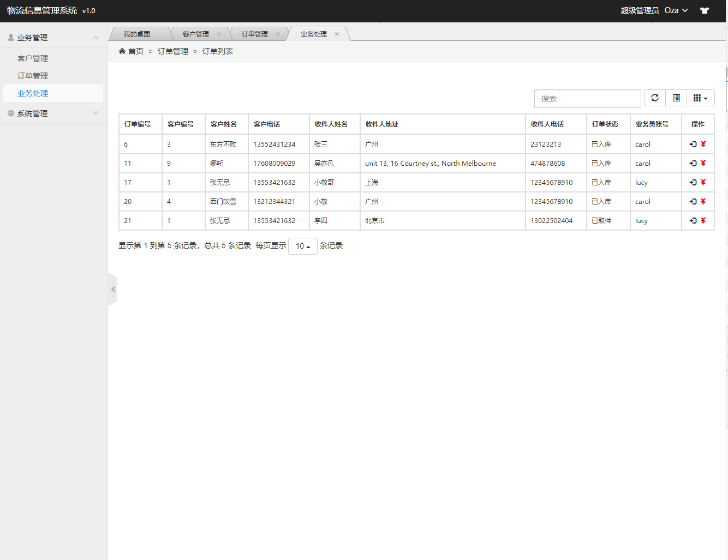The image size is (728, 560).
Task: Collapse the sidebar using left arrow handle
Action: coord(113,290)
